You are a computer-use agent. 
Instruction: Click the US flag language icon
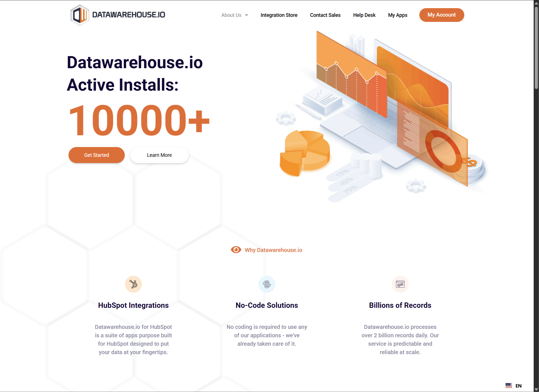[x=509, y=386]
